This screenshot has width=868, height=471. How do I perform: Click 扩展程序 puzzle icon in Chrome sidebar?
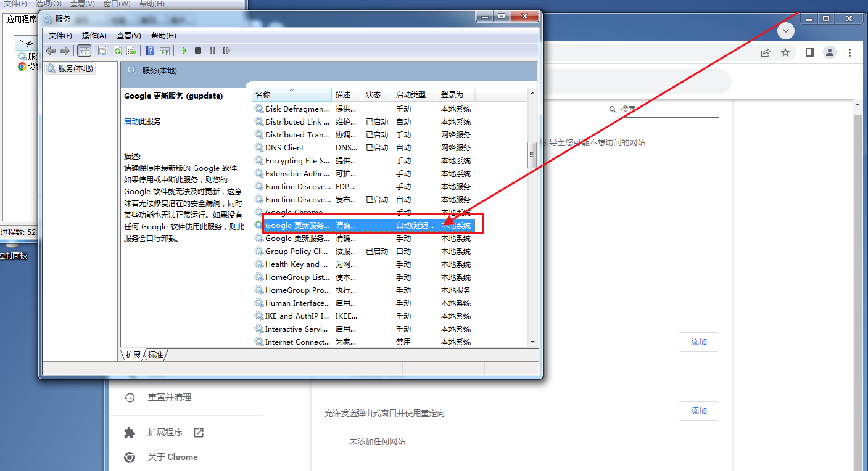(130, 433)
